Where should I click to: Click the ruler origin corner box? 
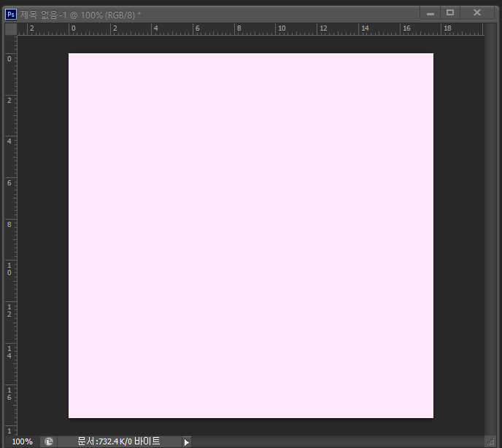click(x=11, y=28)
